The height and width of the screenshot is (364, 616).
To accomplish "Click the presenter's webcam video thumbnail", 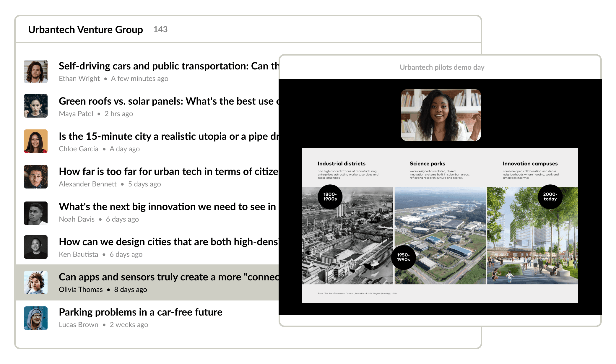I will [x=441, y=115].
